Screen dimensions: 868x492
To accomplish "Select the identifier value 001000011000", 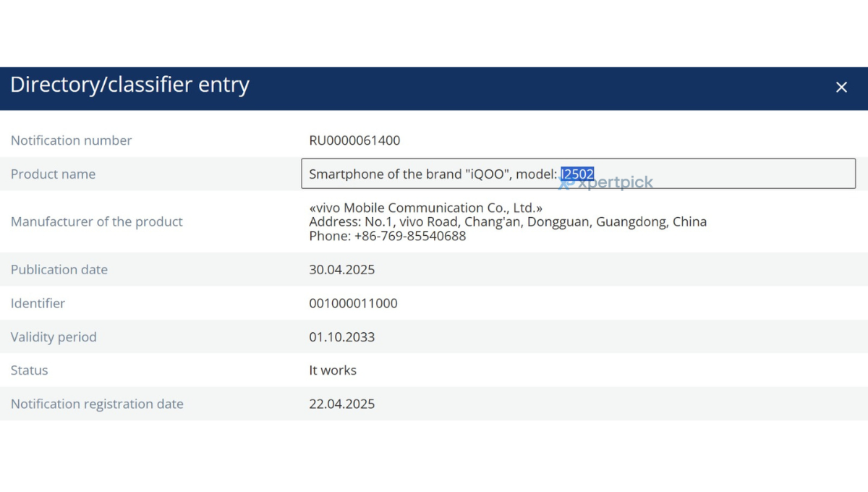I will [353, 303].
